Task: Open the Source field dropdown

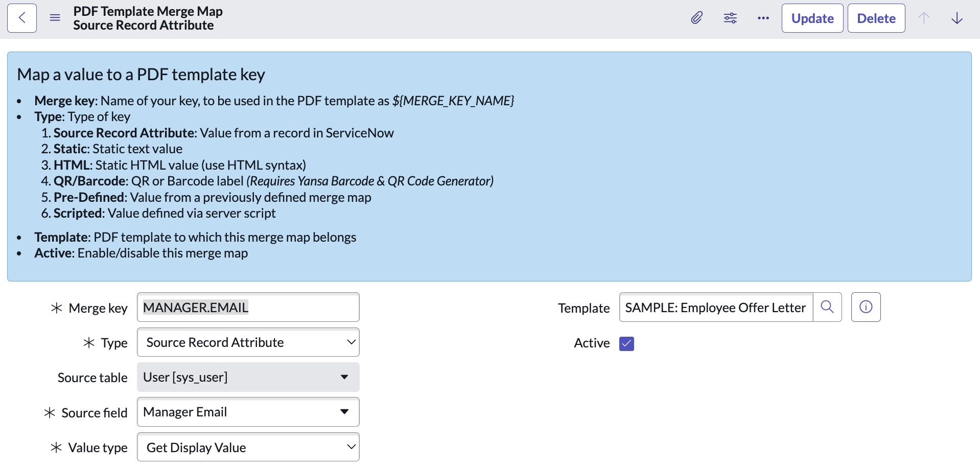Action: 248,412
